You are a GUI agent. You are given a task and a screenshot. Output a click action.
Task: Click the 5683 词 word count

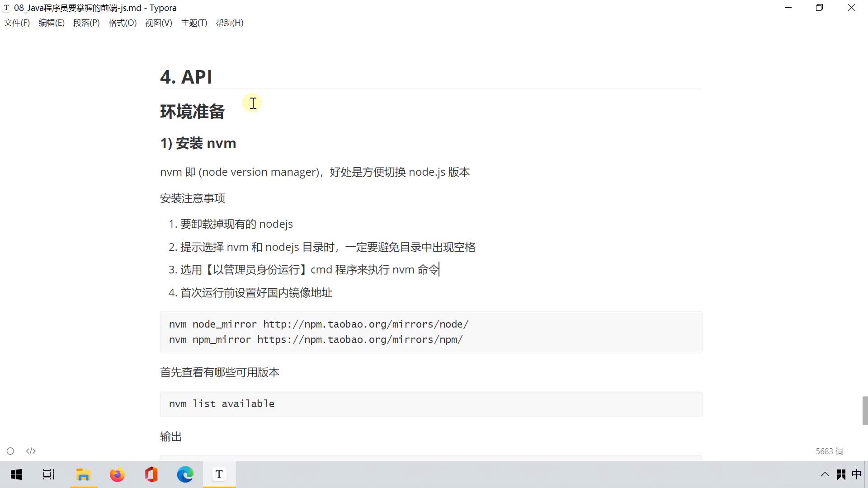click(830, 451)
